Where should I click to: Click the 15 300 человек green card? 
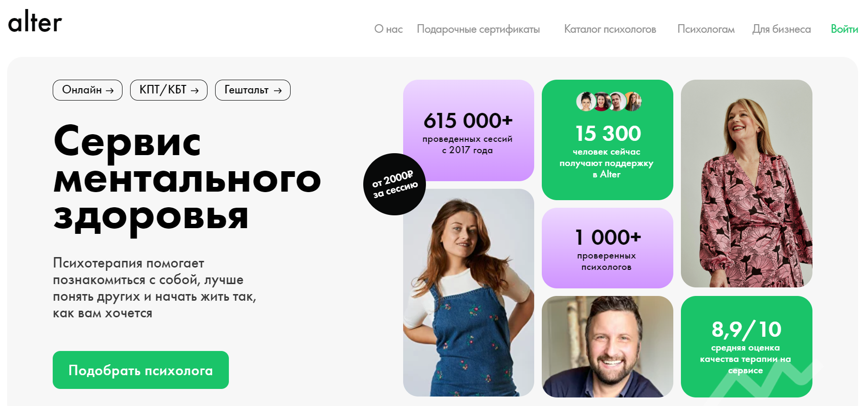[x=607, y=140]
